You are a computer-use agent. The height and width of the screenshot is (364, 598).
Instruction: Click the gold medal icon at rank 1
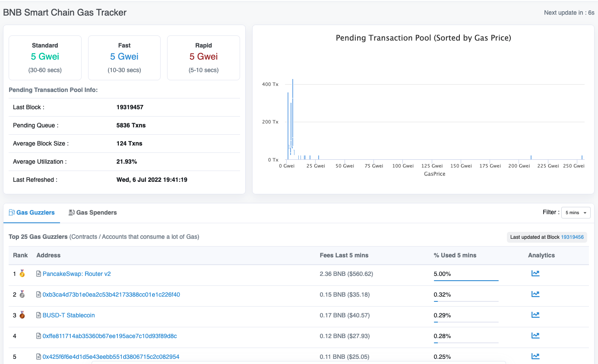point(22,274)
